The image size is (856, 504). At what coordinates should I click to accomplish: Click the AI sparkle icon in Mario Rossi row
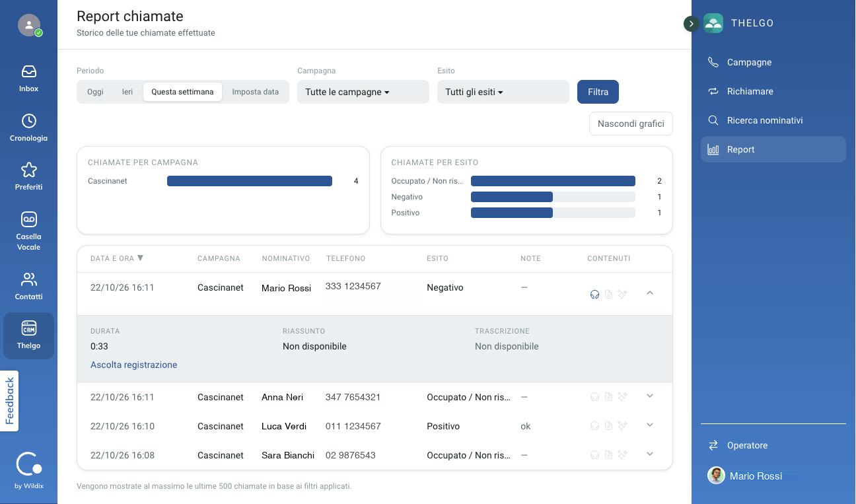coord(622,294)
